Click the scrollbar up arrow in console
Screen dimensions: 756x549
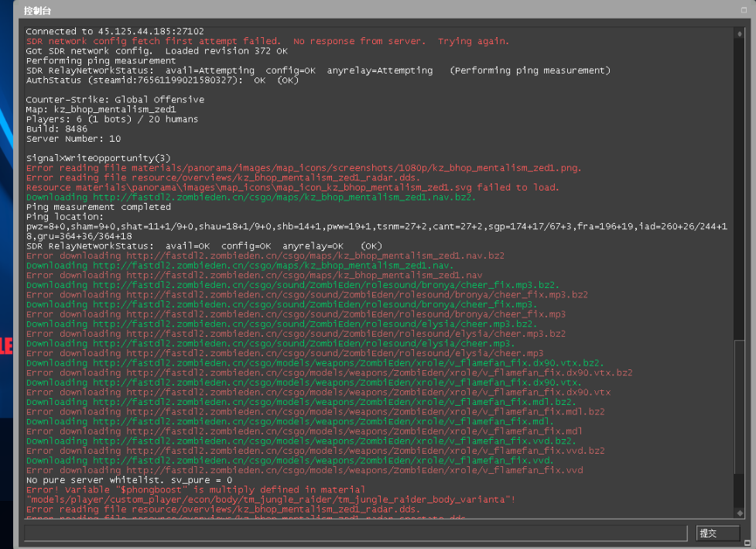(739, 34)
